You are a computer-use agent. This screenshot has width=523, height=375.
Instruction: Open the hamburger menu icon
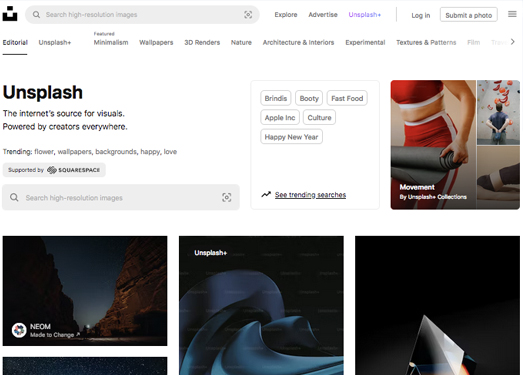tap(512, 14)
